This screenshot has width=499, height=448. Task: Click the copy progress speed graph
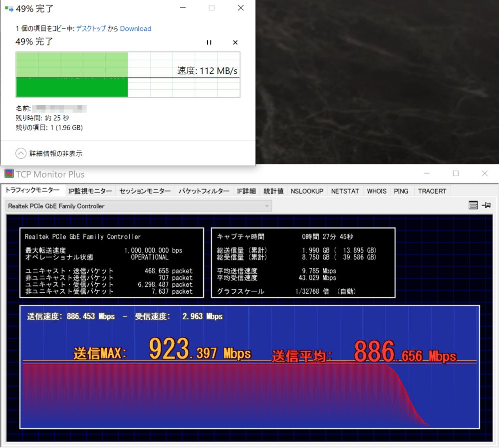point(128,74)
